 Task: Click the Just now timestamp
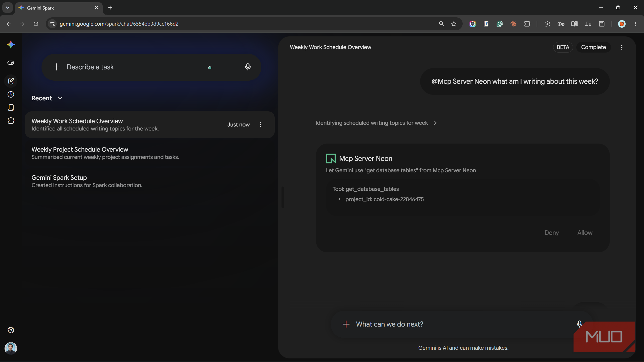(238, 125)
